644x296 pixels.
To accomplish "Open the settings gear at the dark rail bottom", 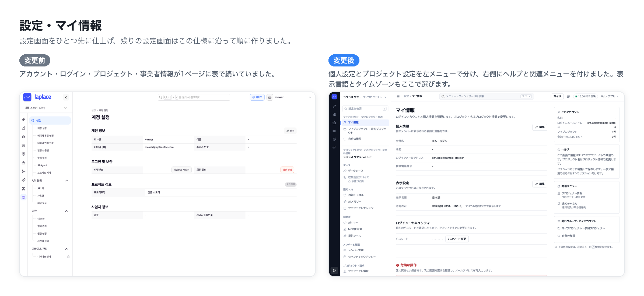I will tap(334, 270).
